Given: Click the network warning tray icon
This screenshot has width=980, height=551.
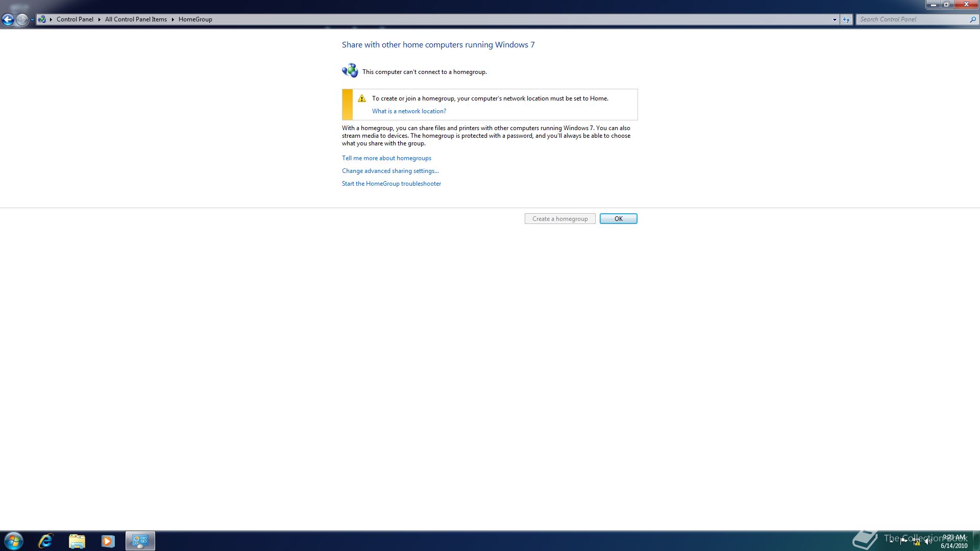Looking at the screenshot, I should [916, 542].
